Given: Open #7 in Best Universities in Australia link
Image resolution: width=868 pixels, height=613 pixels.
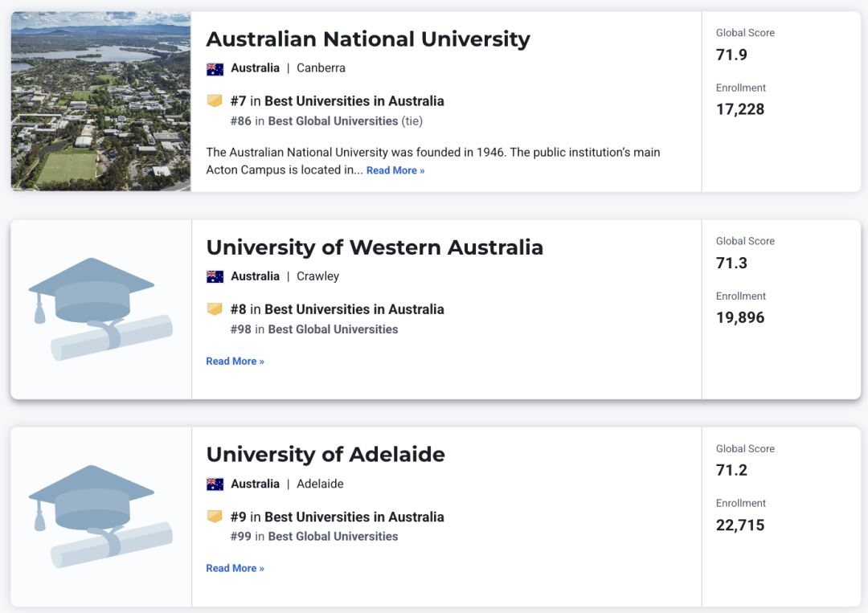Looking at the screenshot, I should coord(337,101).
